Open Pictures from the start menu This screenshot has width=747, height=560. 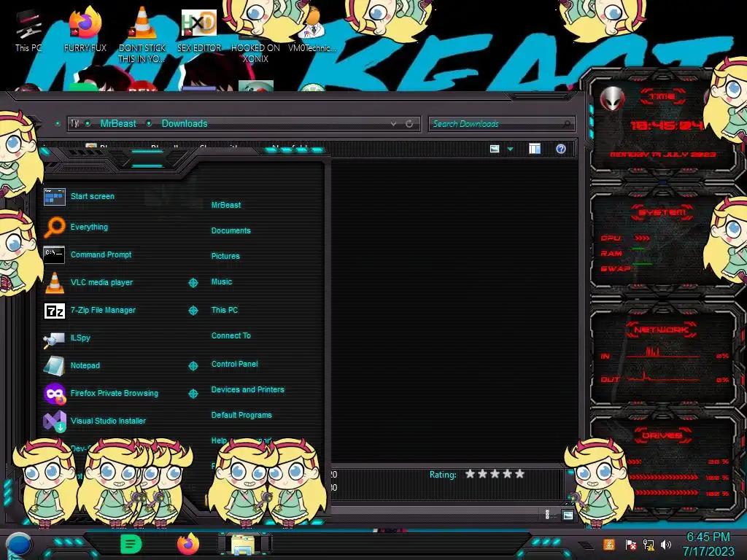tap(225, 256)
